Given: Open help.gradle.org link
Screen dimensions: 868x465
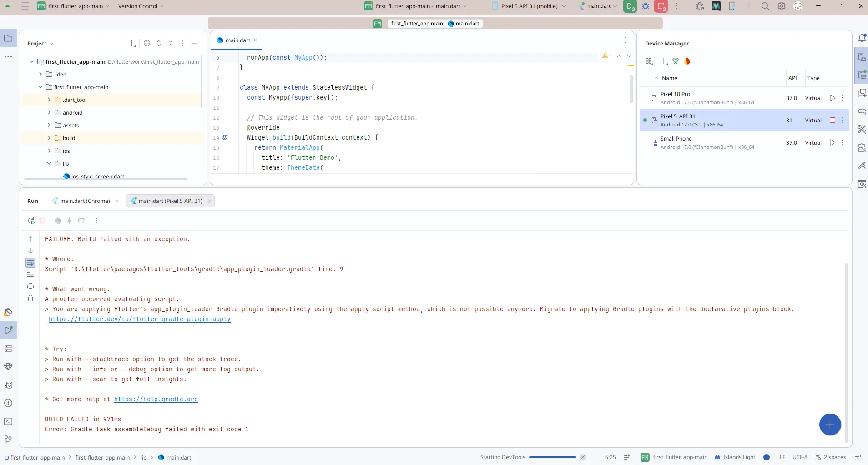Looking at the screenshot, I should (x=156, y=399).
